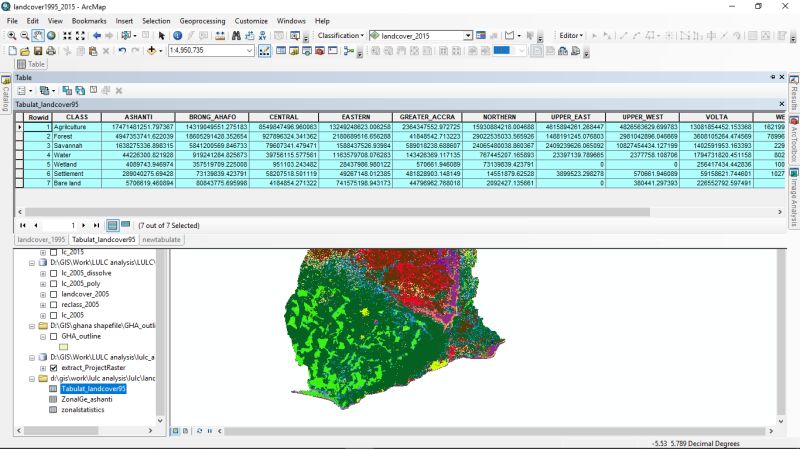The image size is (800, 449).
Task: Collapse ghana shapefile folder group
Action: [32, 326]
